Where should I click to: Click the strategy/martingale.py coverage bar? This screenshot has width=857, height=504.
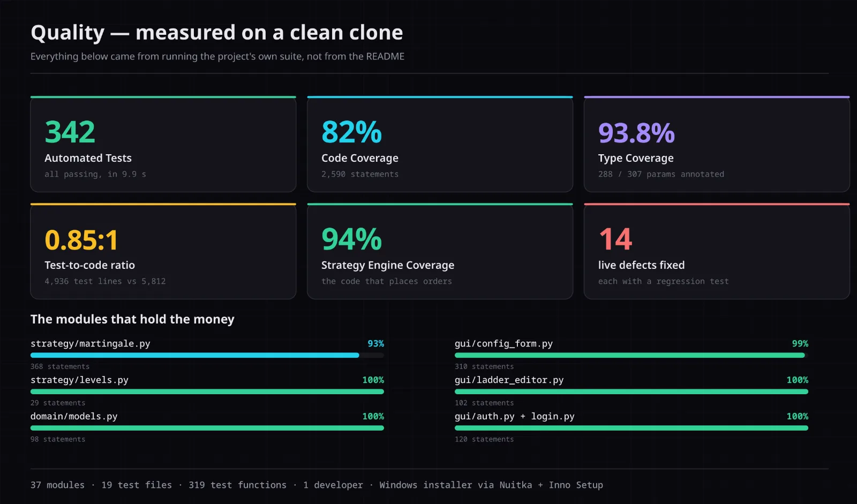[x=207, y=355]
